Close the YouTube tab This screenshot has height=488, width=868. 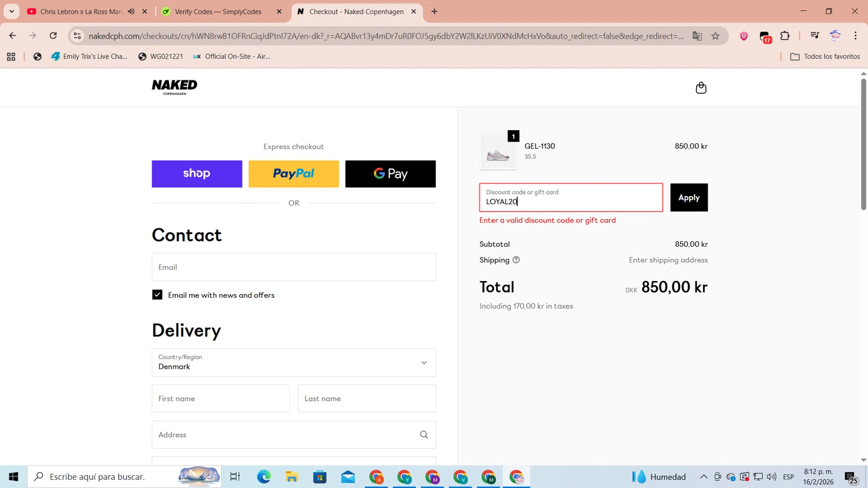pos(145,12)
